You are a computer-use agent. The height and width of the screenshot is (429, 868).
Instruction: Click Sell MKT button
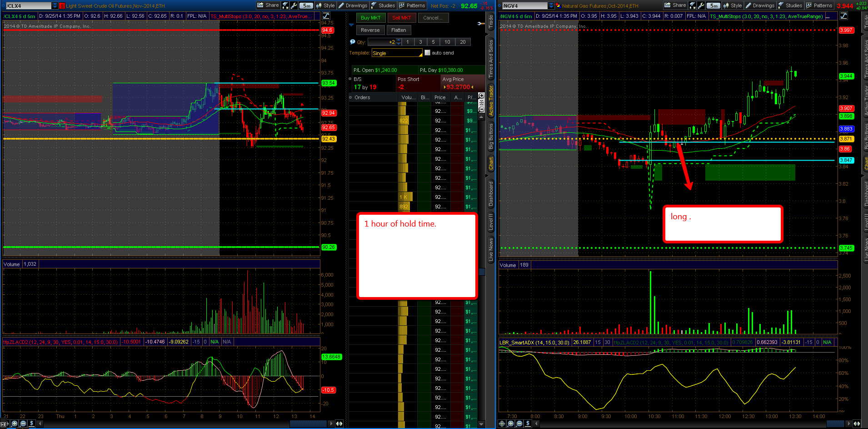point(402,18)
